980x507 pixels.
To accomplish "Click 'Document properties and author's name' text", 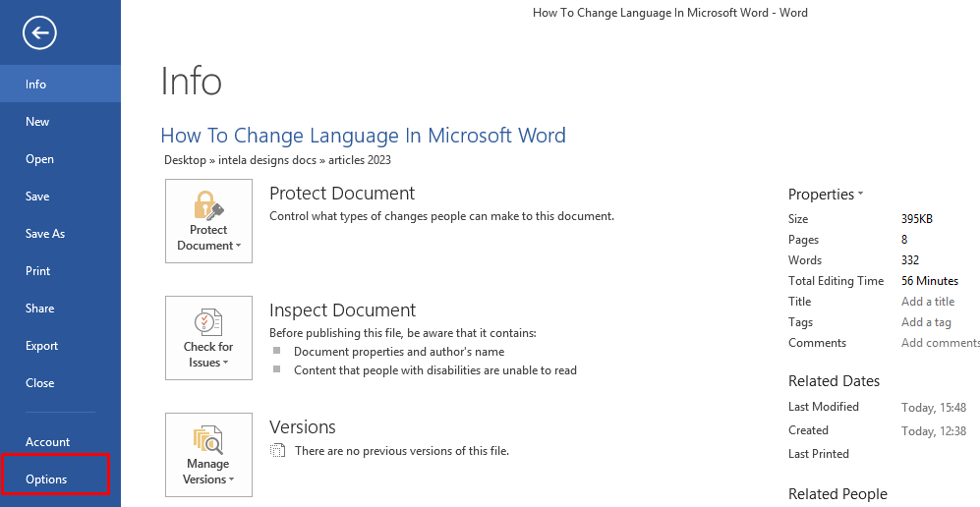I will click(x=399, y=352).
